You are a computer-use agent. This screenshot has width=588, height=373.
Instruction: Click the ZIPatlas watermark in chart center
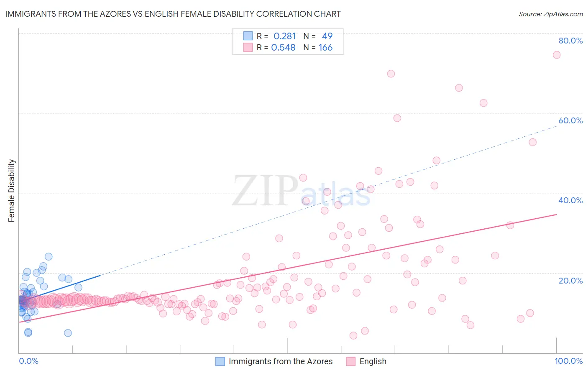(301, 191)
